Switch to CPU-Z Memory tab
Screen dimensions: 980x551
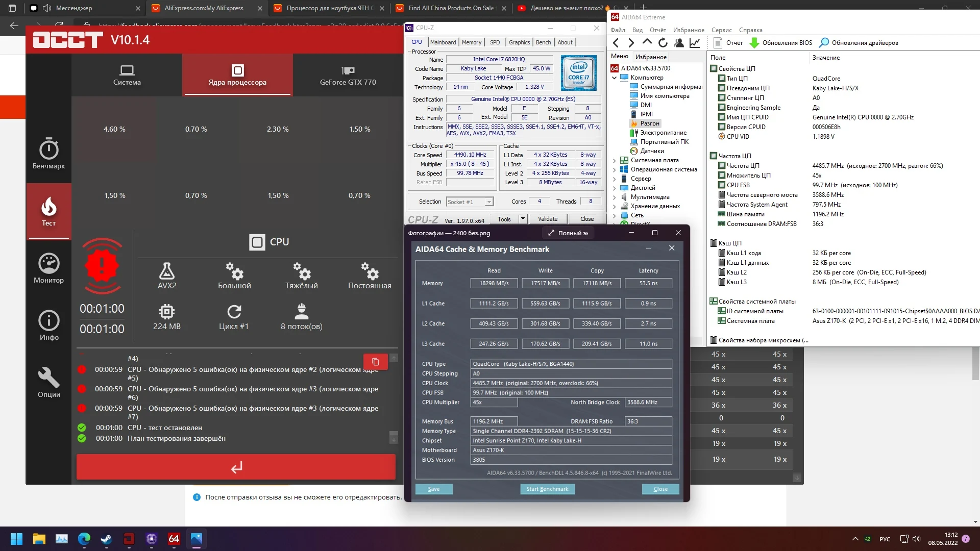pos(471,42)
